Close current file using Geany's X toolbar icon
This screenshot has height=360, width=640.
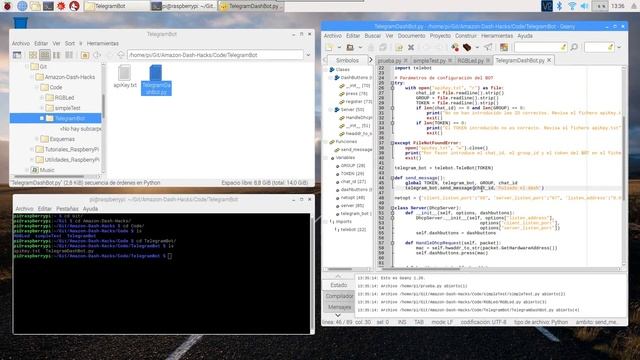pos(411,48)
